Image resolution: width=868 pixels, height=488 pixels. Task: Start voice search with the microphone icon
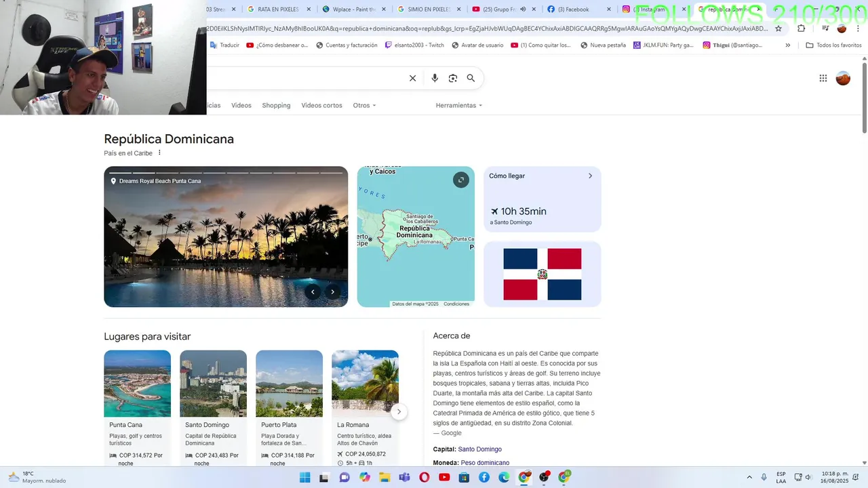pyautogui.click(x=435, y=78)
